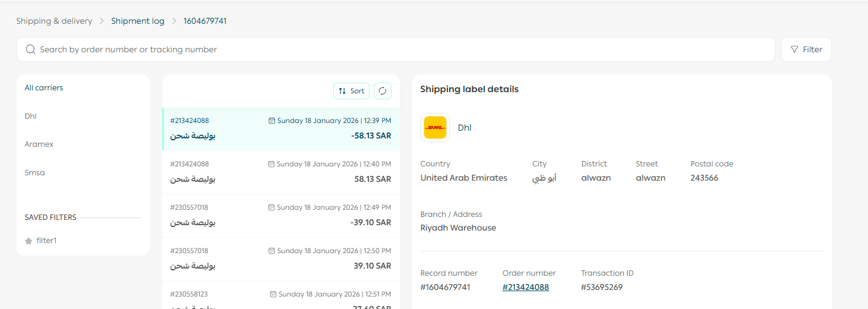Image resolution: width=868 pixels, height=309 pixels.
Task: Click the star icon beside filter1
Action: 29,241
